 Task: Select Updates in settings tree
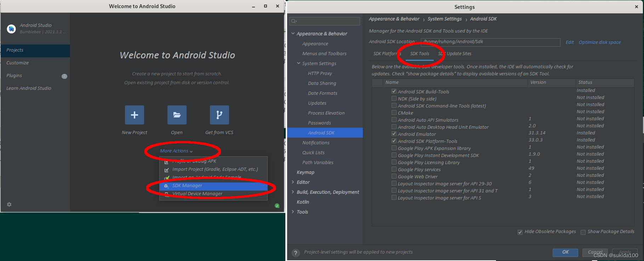(317, 103)
